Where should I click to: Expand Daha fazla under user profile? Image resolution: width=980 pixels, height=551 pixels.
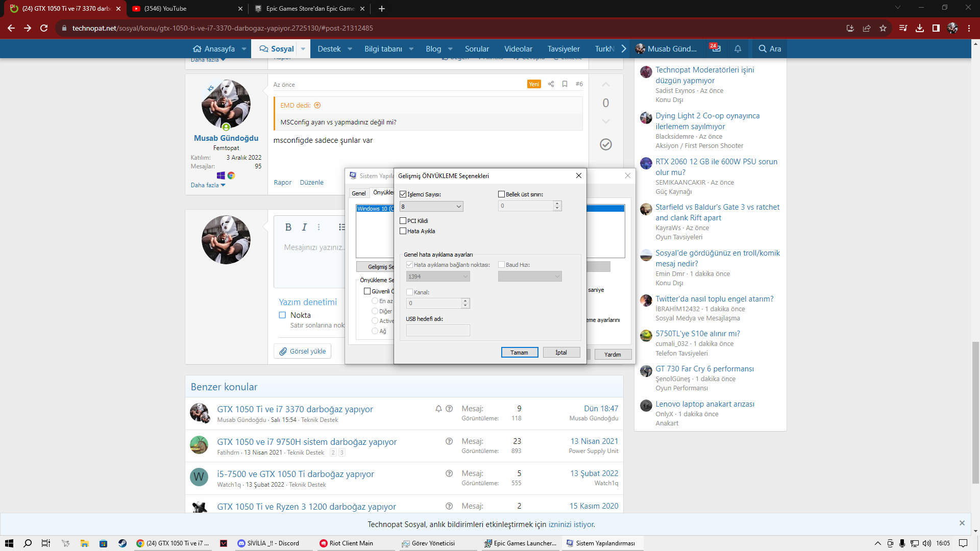pos(208,185)
